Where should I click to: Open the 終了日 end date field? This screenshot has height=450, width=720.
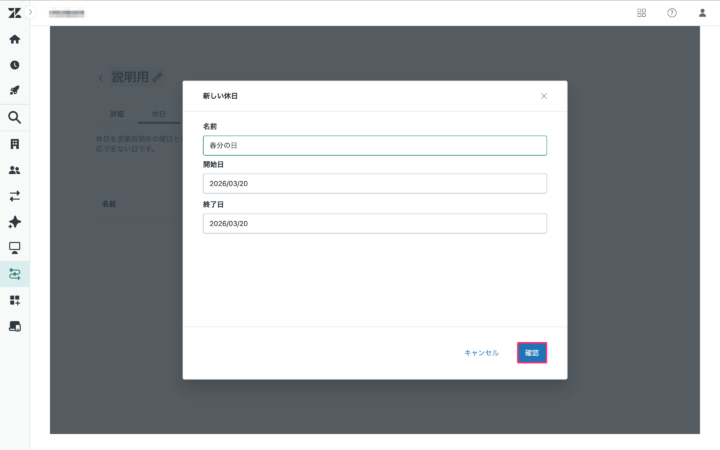click(x=374, y=223)
